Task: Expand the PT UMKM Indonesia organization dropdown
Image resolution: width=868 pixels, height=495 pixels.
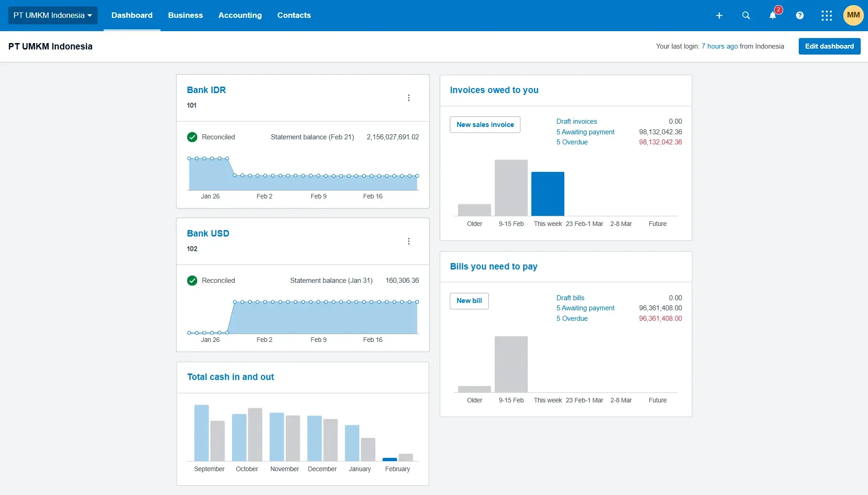Action: (x=53, y=16)
